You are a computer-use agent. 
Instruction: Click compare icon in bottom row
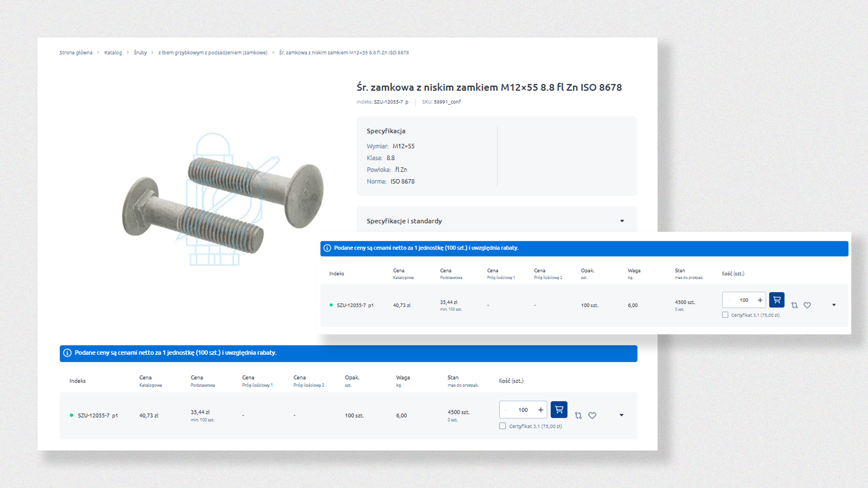pos(578,416)
